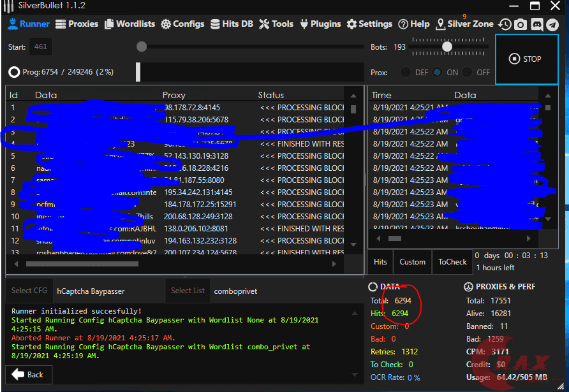Click the Proxy column header
Screen dimensions: 569x392
tap(174, 95)
